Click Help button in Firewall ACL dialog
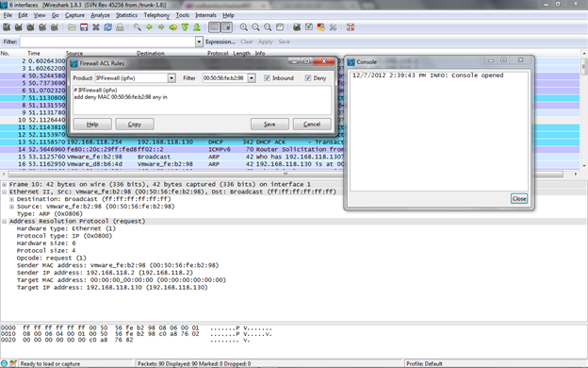The image size is (588, 368). [92, 125]
